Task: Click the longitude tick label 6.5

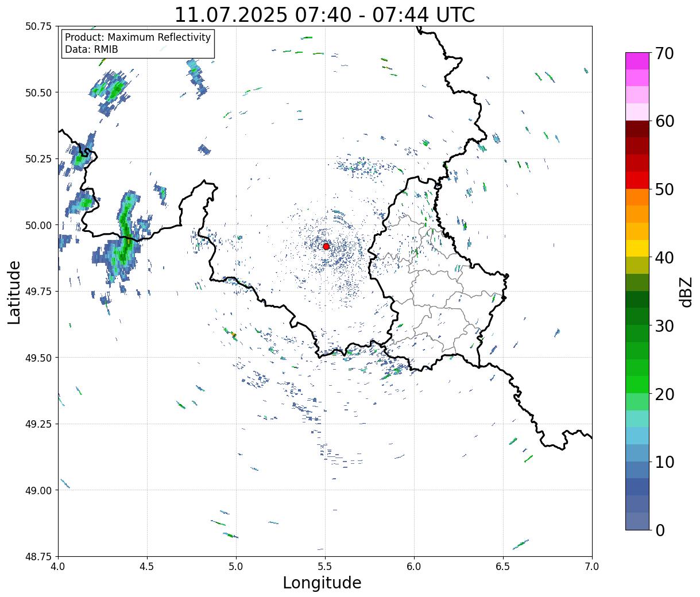Action: point(503,566)
